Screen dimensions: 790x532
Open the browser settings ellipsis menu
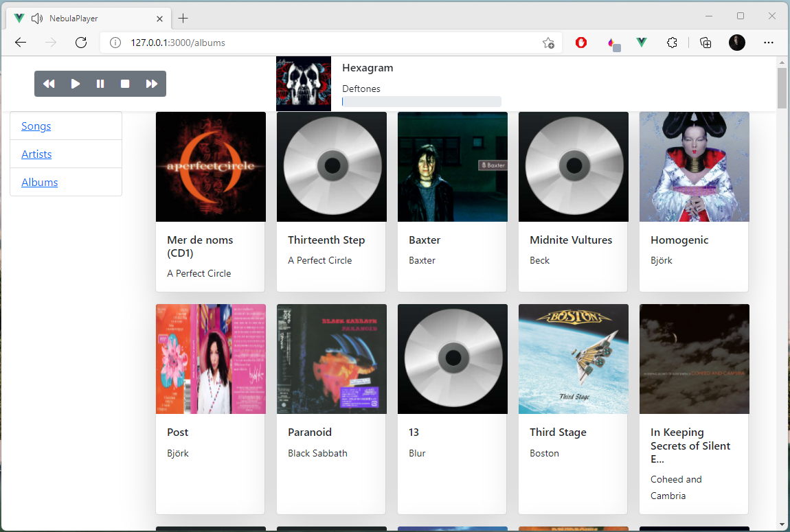point(768,43)
